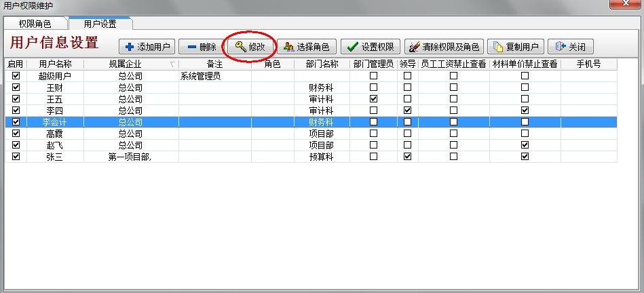Click 清除权限及角色 clear button
The height and width of the screenshot is (293, 644).
click(444, 47)
